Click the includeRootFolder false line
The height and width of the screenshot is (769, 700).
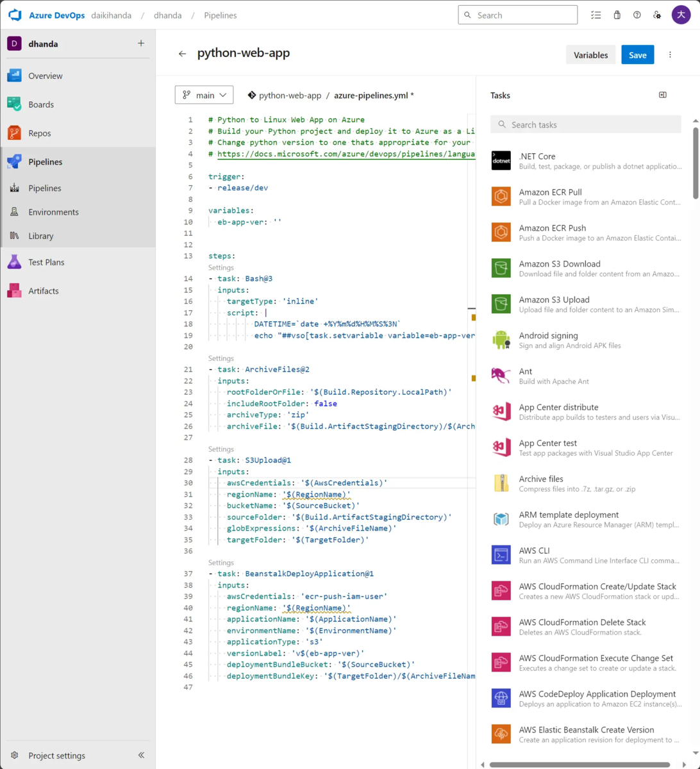(x=281, y=404)
